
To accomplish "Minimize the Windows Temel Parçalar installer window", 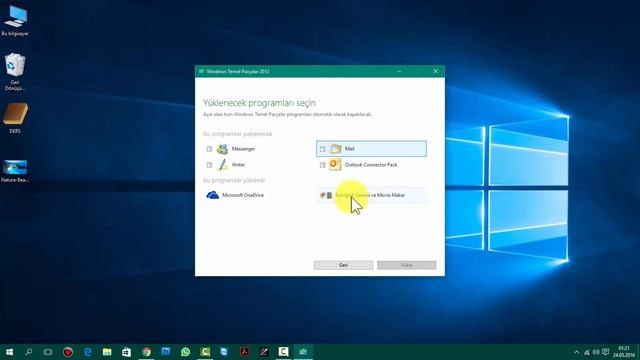I will [399, 71].
